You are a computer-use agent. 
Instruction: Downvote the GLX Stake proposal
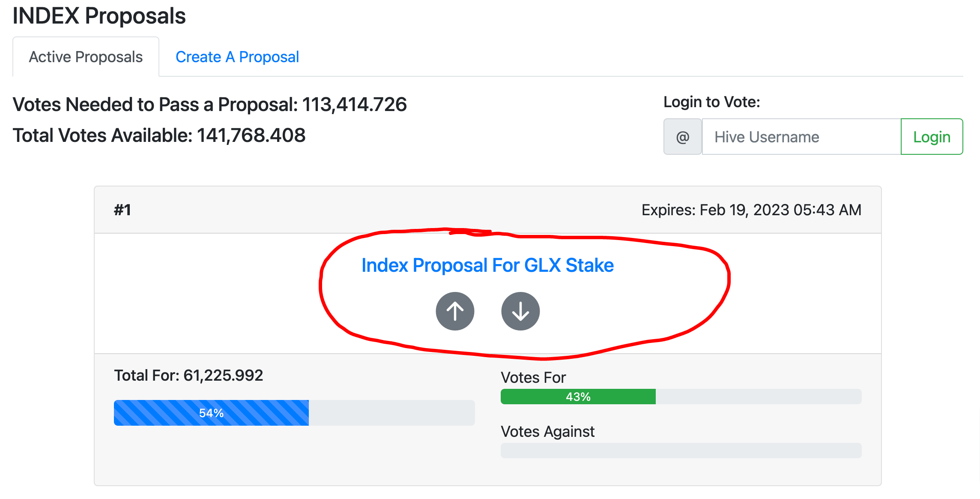(520, 311)
